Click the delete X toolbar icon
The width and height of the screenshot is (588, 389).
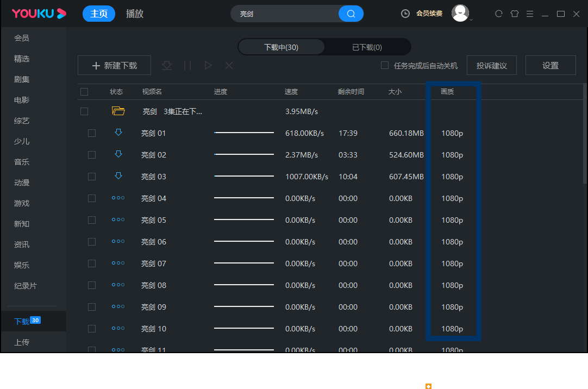(229, 66)
